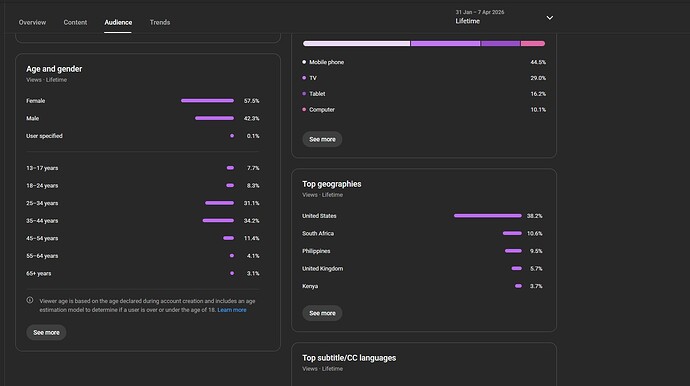Click See more in Age and gender card
This screenshot has width=690, height=386.
pos(46,332)
